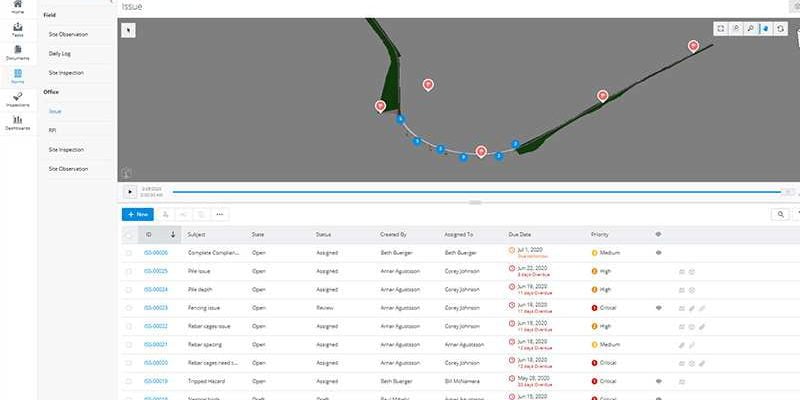This screenshot has width=800, height=400.
Task: Click the New button to create issue
Action: point(137,214)
